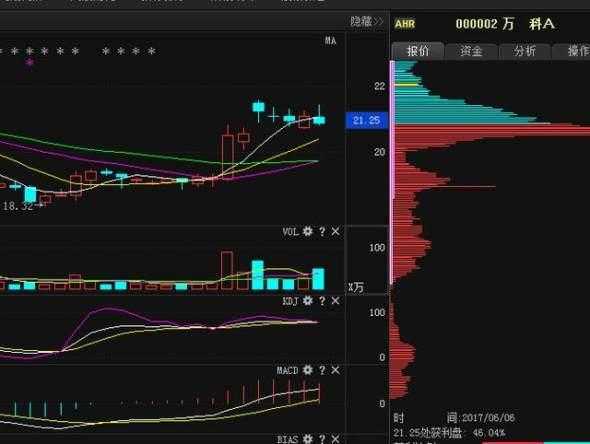Click the KDJ indicator label
This screenshot has width=590, height=444.
290,301
